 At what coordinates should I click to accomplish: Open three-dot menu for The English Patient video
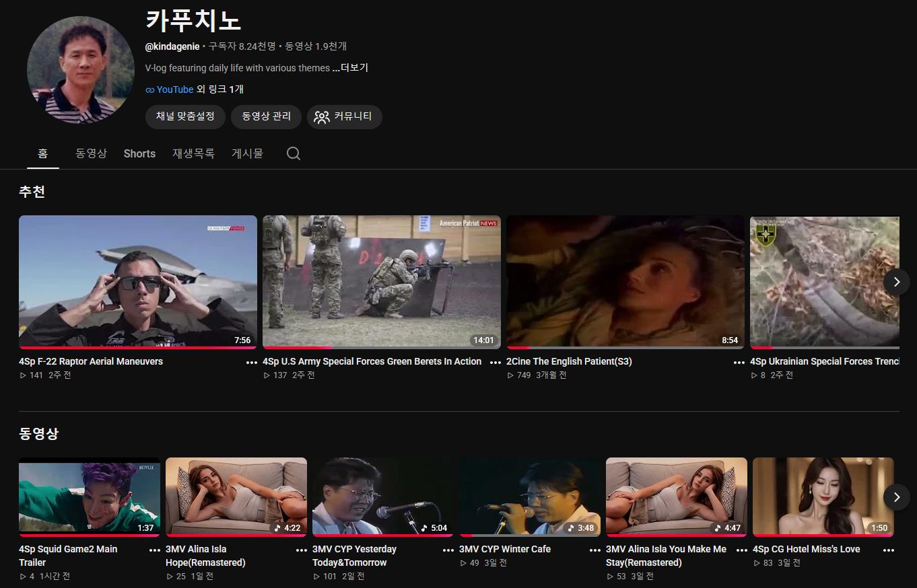pos(739,362)
